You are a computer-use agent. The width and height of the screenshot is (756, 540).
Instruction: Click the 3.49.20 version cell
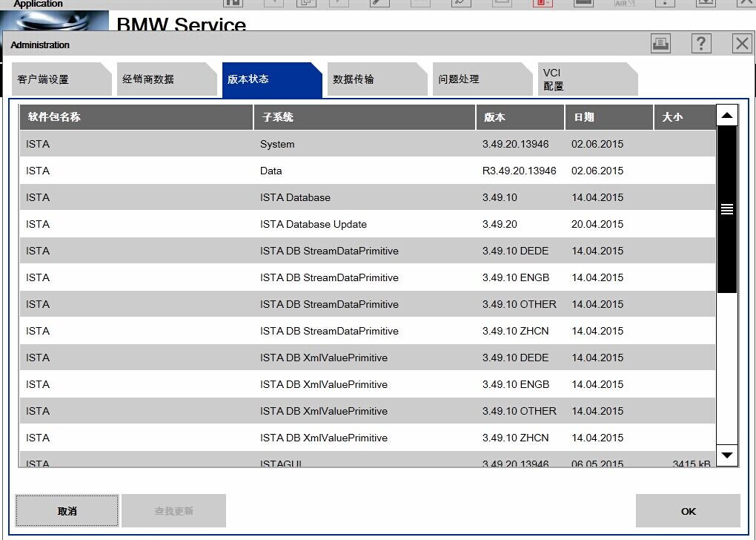click(x=500, y=225)
